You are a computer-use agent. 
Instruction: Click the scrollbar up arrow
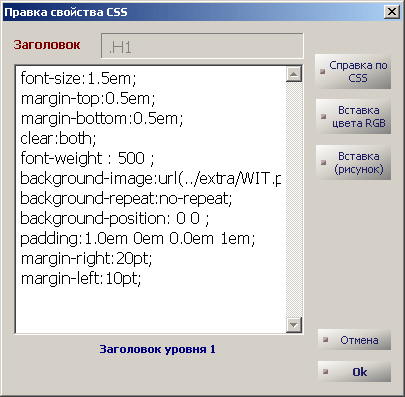click(x=294, y=74)
